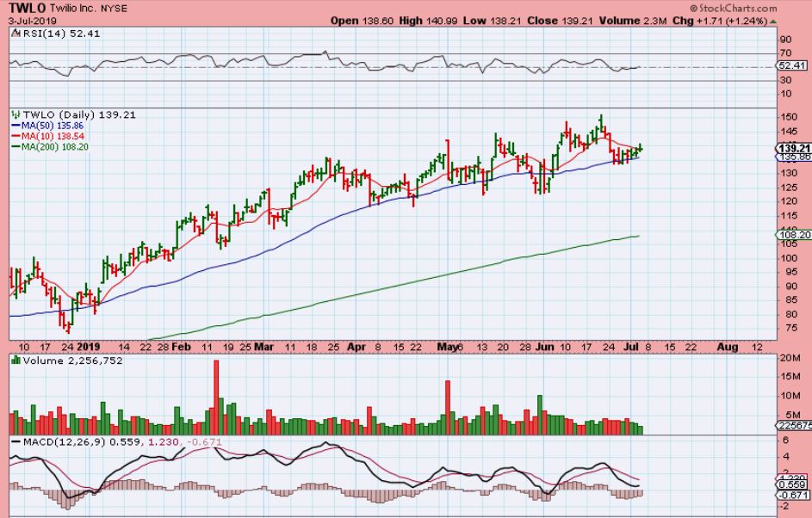Click the tall red volume spike in May
Image resolution: width=812 pixels, height=518 pixels.
point(448,407)
